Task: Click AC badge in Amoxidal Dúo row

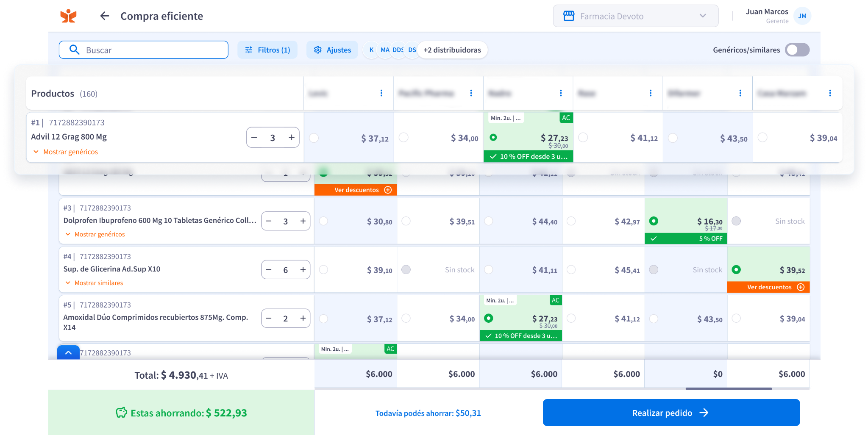Action: (x=555, y=300)
